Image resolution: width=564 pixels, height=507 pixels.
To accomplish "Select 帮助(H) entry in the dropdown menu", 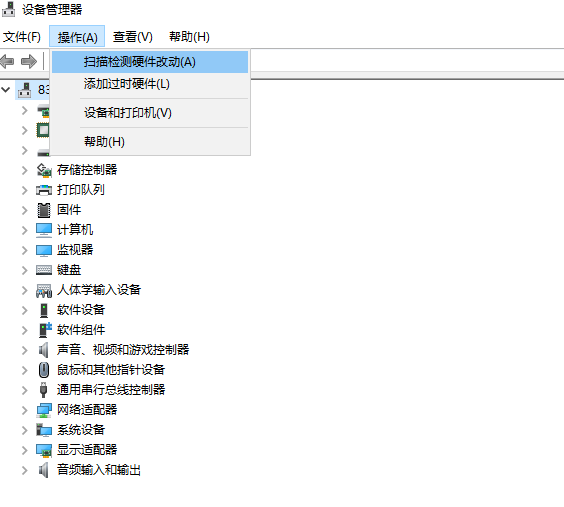I will pos(150,142).
